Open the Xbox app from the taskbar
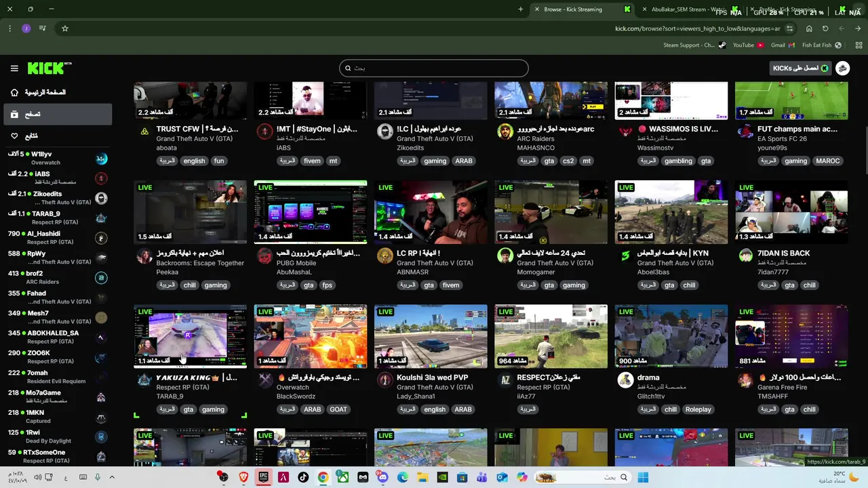The width and height of the screenshot is (868, 488). click(343, 477)
